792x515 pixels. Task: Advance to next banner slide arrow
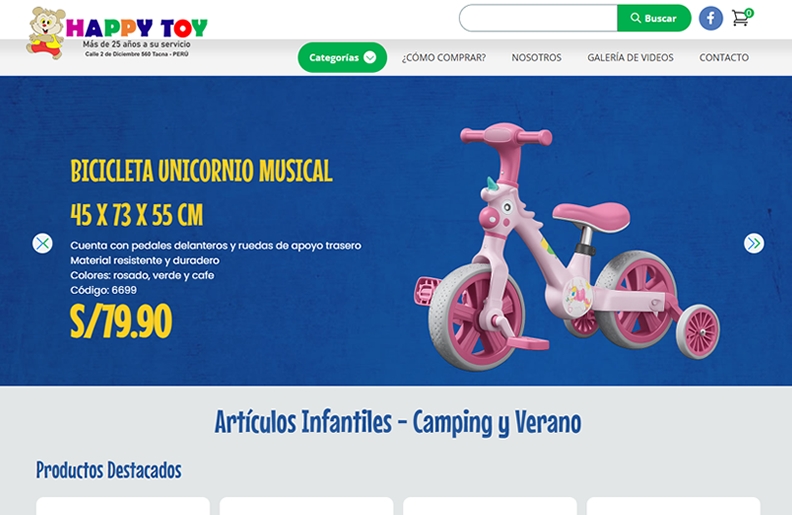coord(754,243)
